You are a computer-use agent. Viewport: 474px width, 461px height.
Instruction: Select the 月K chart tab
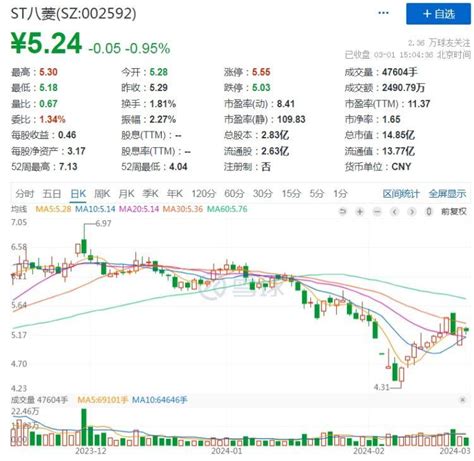126,194
